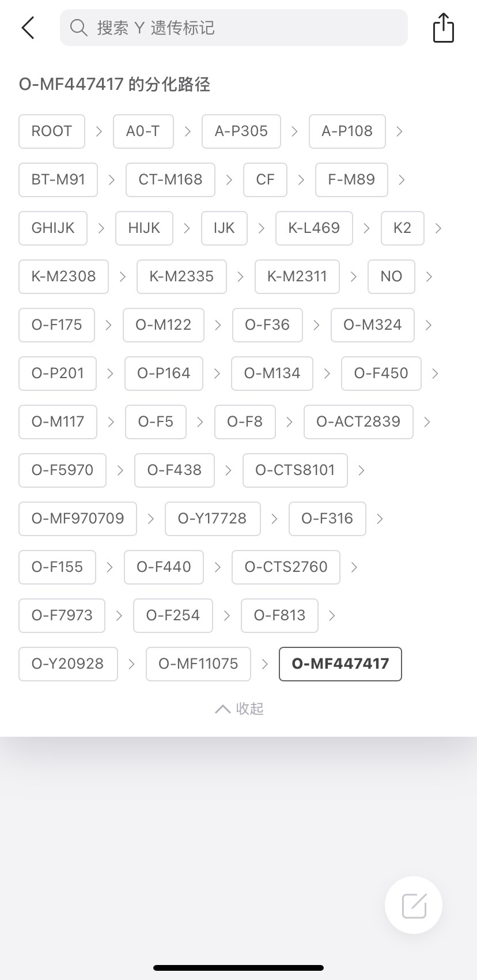Viewport: 477px width, 980px height.
Task: Open the O-CTS8101 node
Action: [x=295, y=470]
